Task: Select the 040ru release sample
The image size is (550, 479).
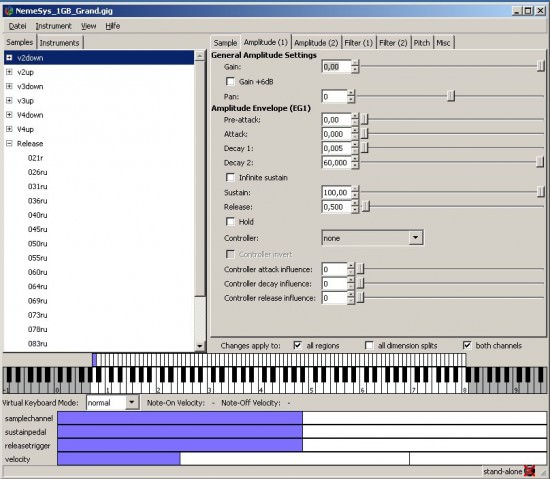Action: (x=38, y=215)
